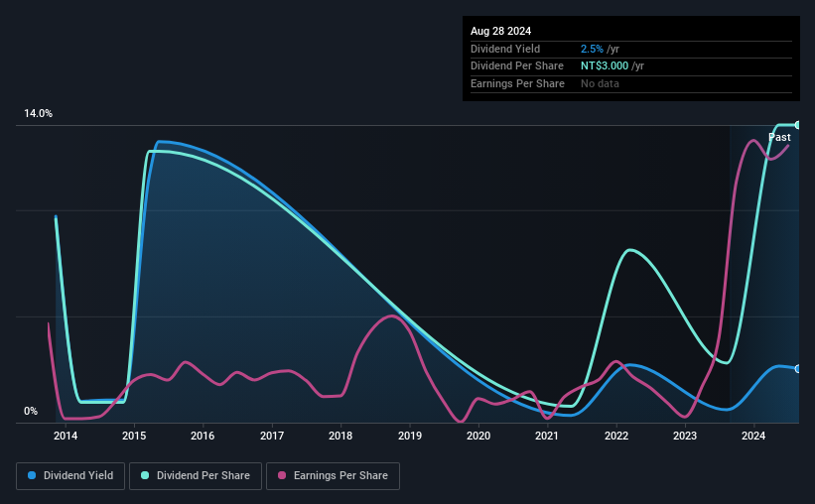Click the tooltip 'Dividend Yield' row label
Viewport: 815px width, 504px height.
click(505, 49)
